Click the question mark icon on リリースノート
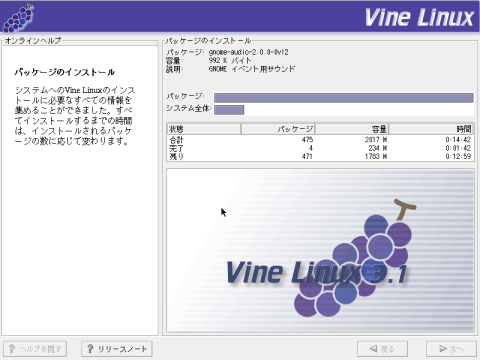The image size is (480, 360). tap(90, 349)
